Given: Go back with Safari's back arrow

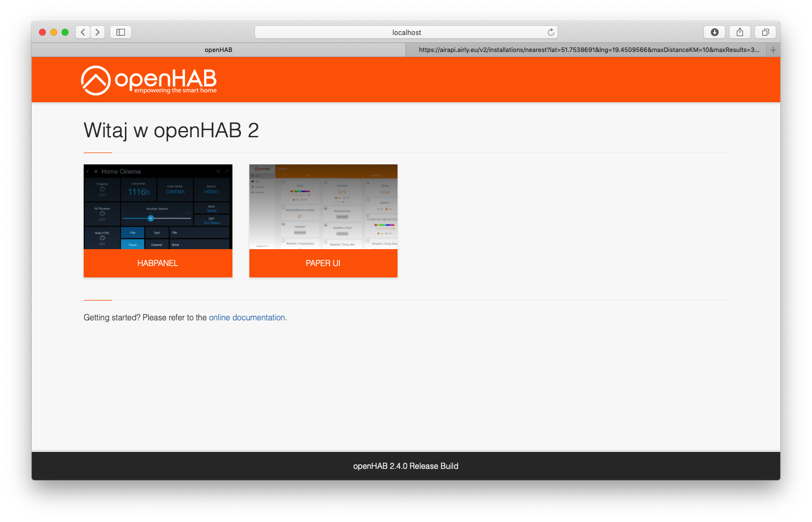Looking at the screenshot, I should click(x=83, y=32).
